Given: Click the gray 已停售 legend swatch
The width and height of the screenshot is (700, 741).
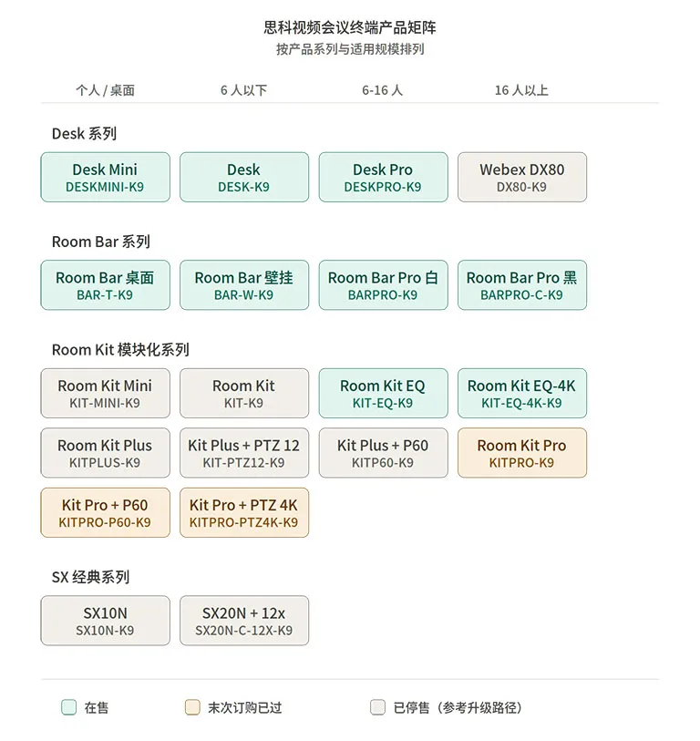Looking at the screenshot, I should point(377,707).
